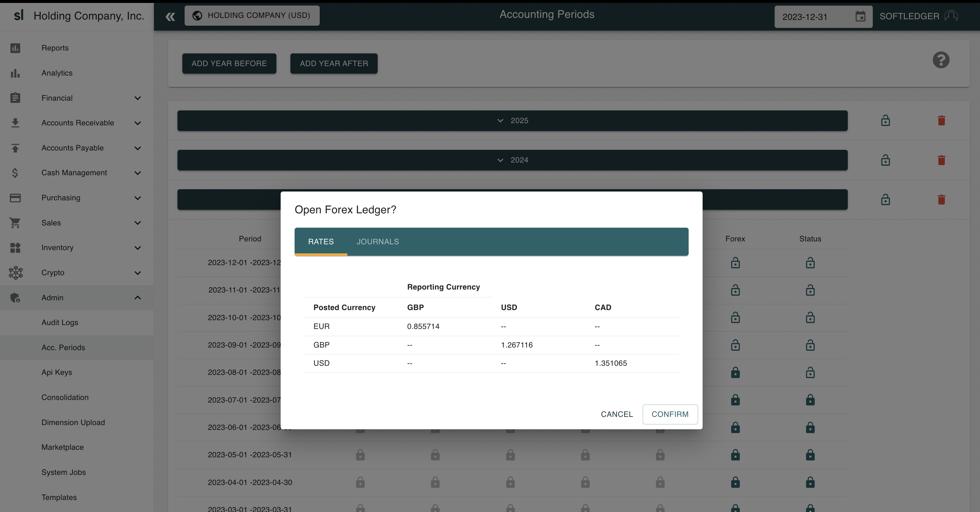Click the Accounts Receivable download icon

click(x=15, y=123)
